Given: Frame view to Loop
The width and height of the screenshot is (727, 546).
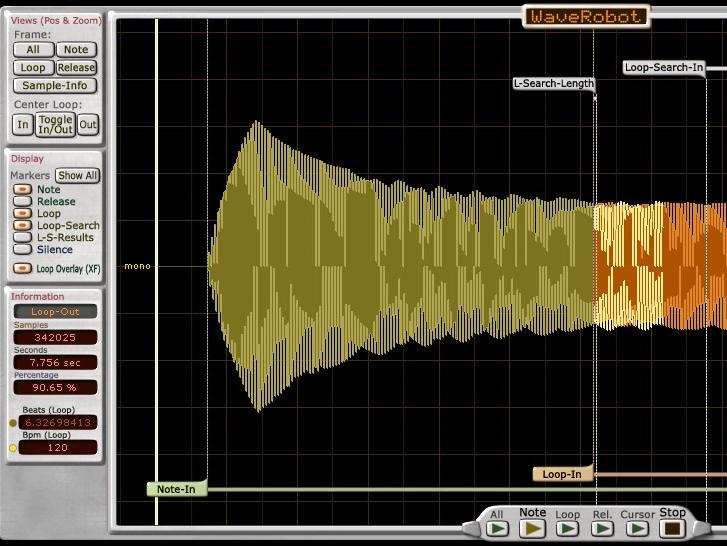Looking at the screenshot, I should pyautogui.click(x=33, y=68).
